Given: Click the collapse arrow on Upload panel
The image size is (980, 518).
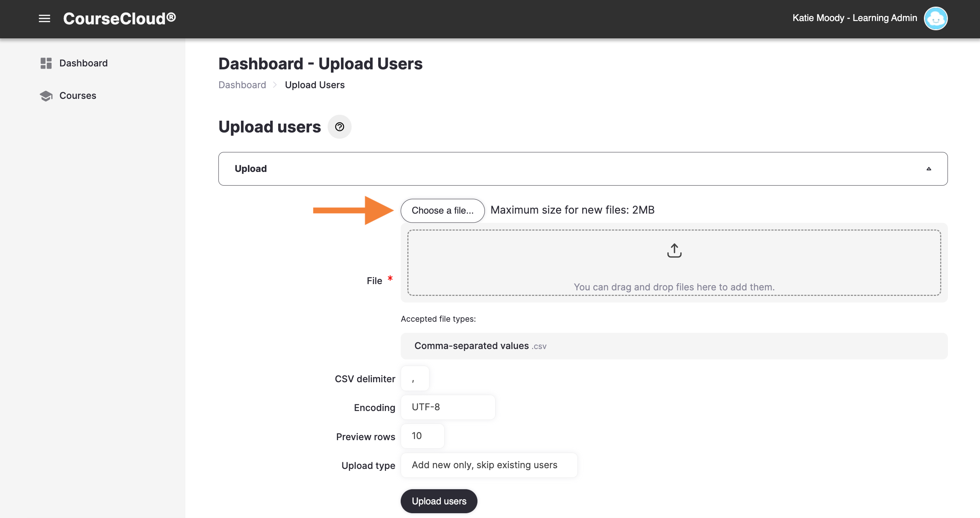Looking at the screenshot, I should click(x=929, y=169).
